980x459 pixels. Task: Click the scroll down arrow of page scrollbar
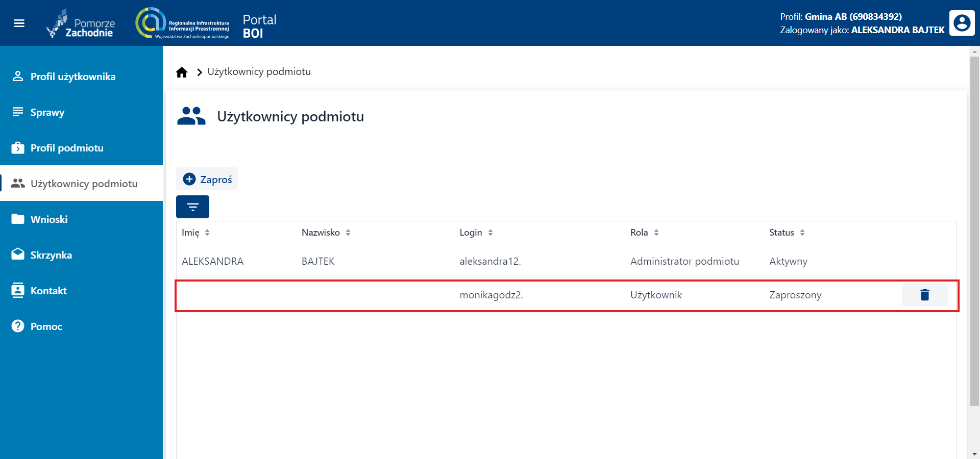[x=974, y=453]
